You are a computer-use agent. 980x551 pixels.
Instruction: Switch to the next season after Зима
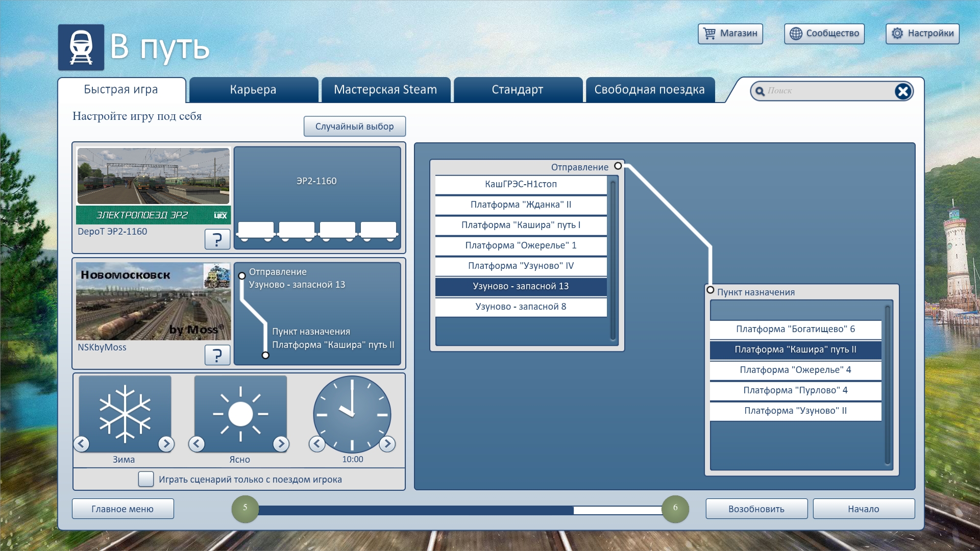pos(166,444)
